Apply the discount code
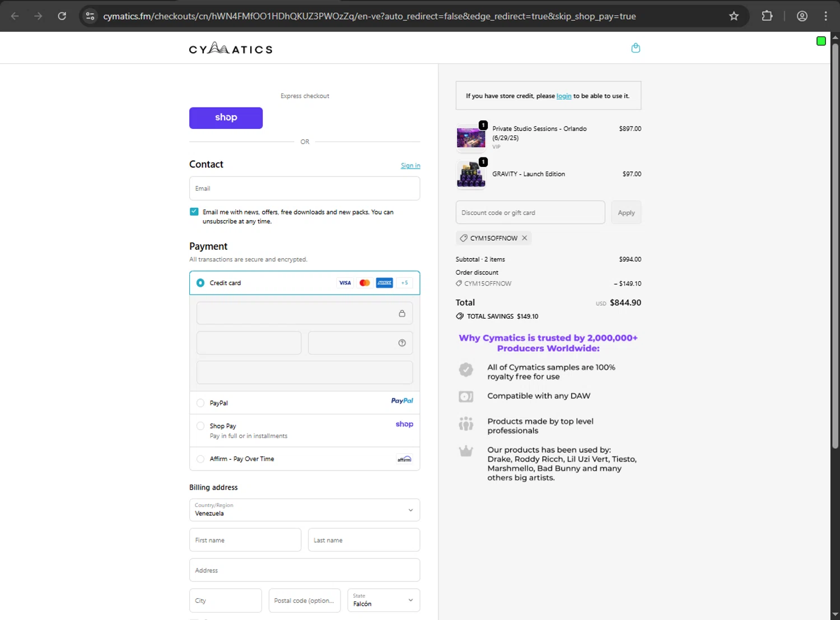The height and width of the screenshot is (620, 840). (626, 212)
